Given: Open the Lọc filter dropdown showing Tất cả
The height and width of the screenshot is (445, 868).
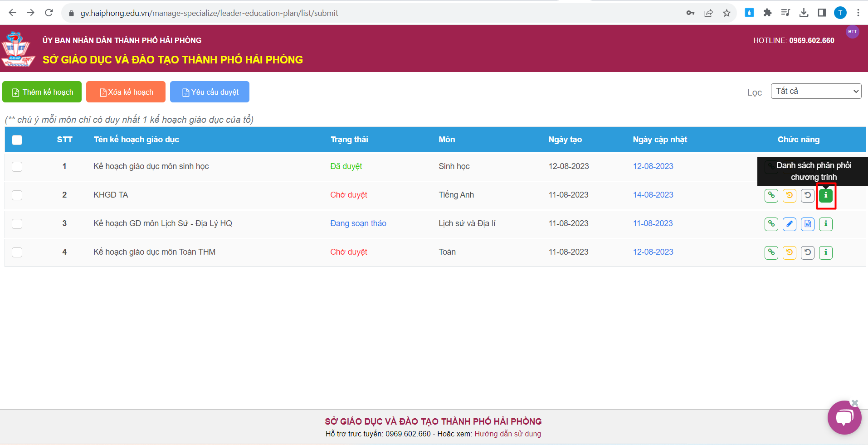Looking at the screenshot, I should [815, 91].
